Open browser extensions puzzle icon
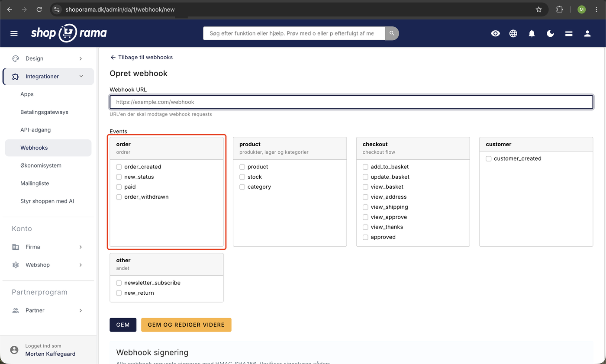The width and height of the screenshot is (606, 364). click(560, 9)
